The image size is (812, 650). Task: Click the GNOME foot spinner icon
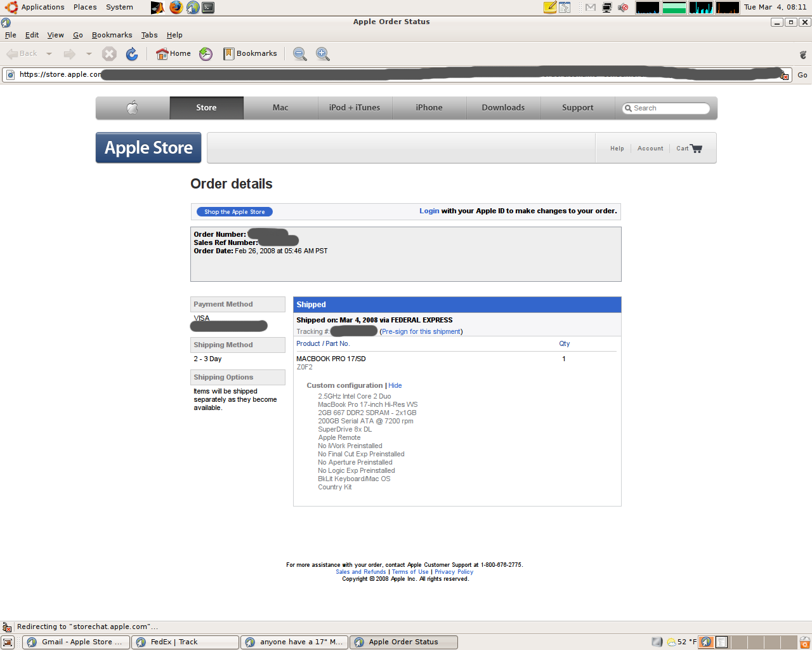(803, 55)
